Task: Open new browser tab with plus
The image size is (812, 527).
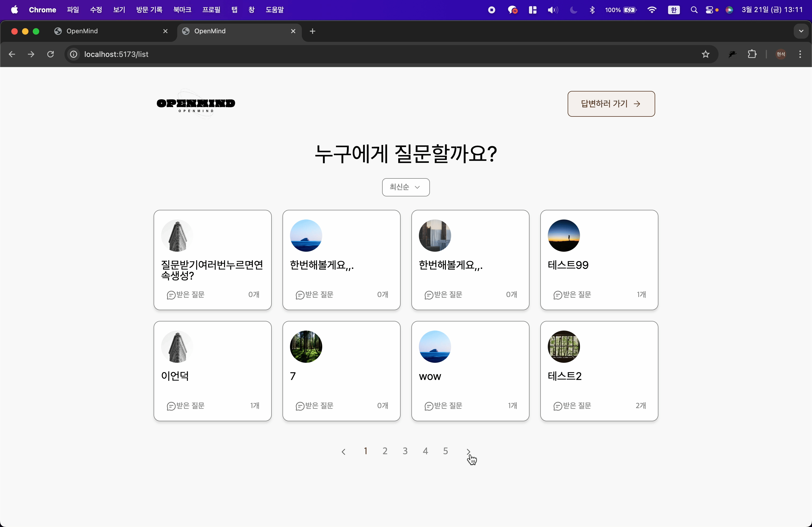Action: coord(313,31)
